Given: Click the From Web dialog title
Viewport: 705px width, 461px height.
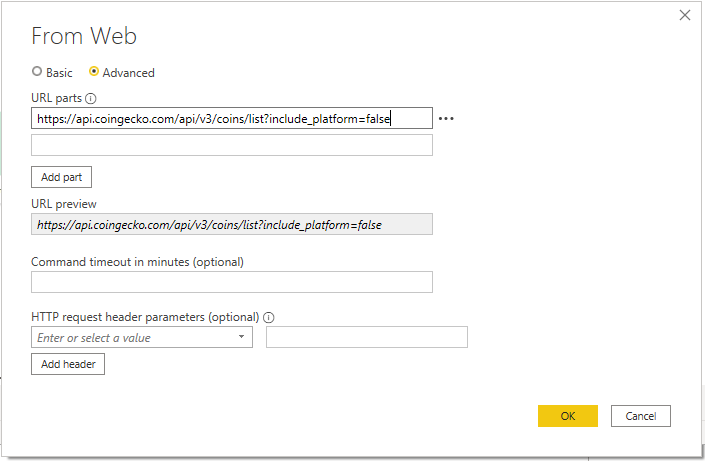Looking at the screenshot, I should point(84,37).
